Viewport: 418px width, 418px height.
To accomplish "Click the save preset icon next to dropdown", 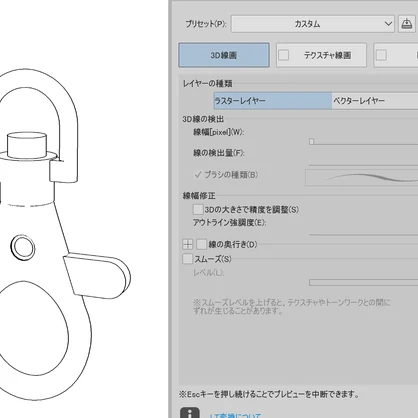I will (406, 24).
